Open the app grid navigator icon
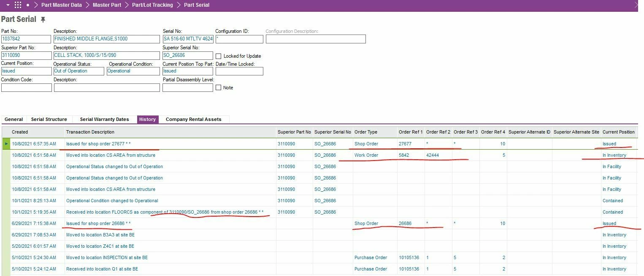 coord(18,5)
